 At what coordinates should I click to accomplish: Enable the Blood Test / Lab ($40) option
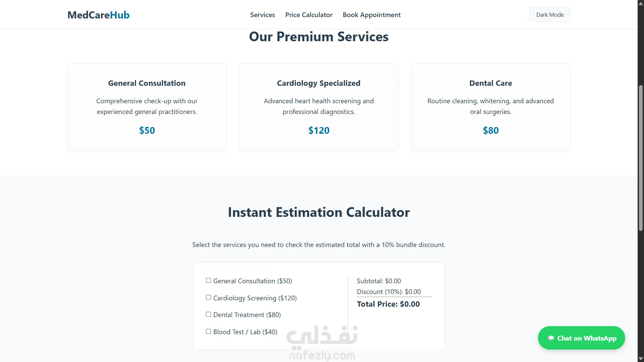point(208,331)
